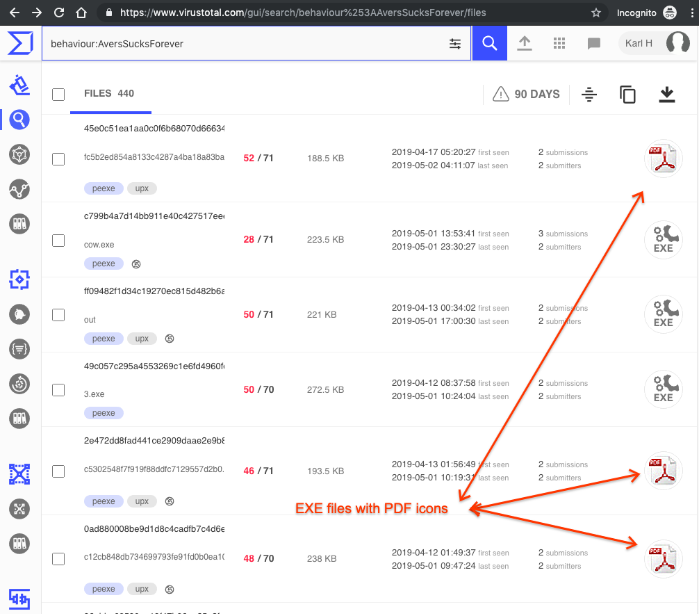
Task: Click the copy hashes icon
Action: click(x=627, y=94)
